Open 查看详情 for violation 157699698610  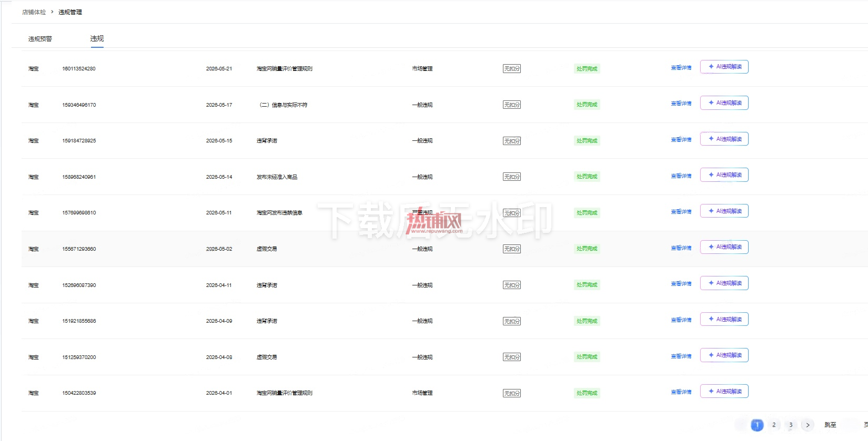(x=681, y=212)
